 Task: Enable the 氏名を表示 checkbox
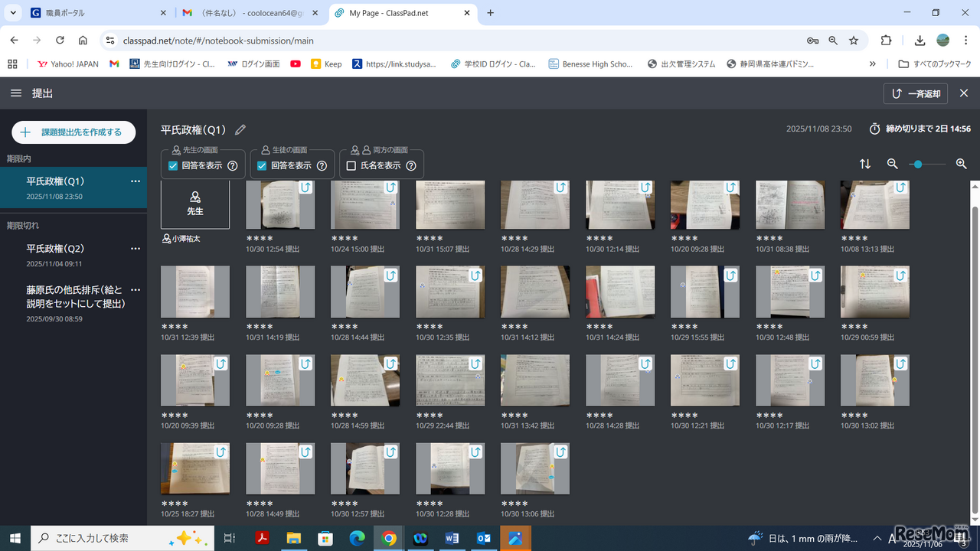351,166
